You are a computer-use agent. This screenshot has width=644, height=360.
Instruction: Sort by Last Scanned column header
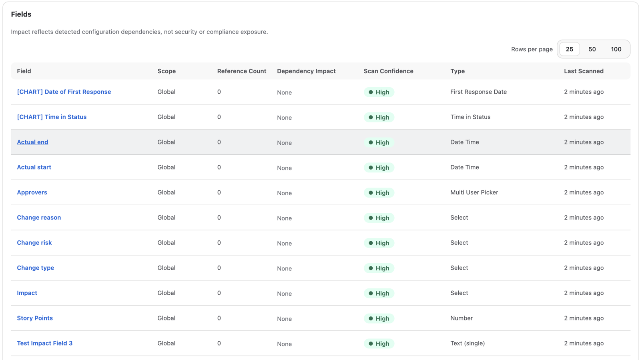584,71
